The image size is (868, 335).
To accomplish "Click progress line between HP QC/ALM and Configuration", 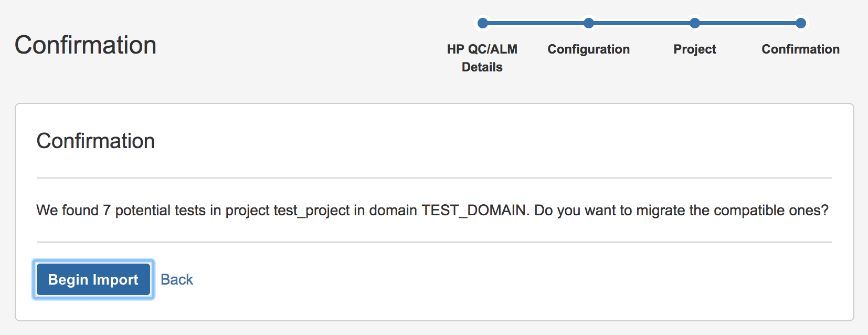I will point(536,23).
